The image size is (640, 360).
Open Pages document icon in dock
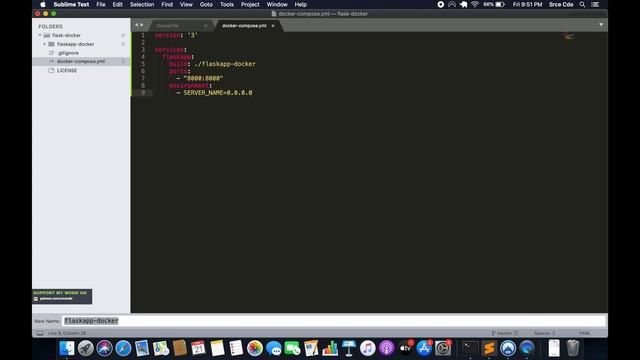(311, 348)
